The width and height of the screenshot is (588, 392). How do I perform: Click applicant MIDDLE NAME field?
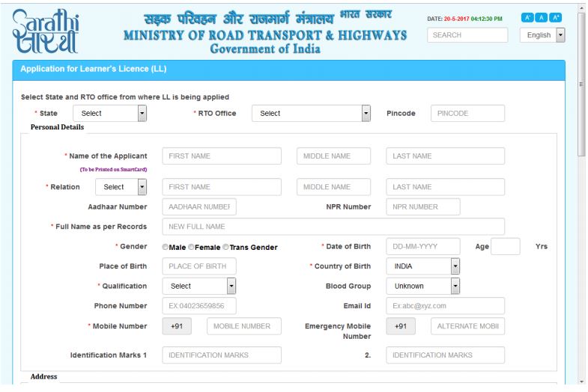click(333, 156)
